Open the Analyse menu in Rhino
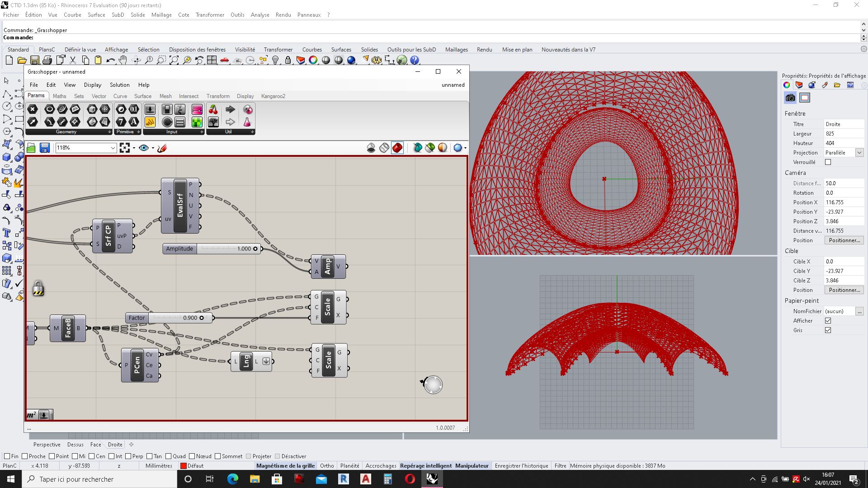The width and height of the screenshot is (868, 488). point(260,15)
